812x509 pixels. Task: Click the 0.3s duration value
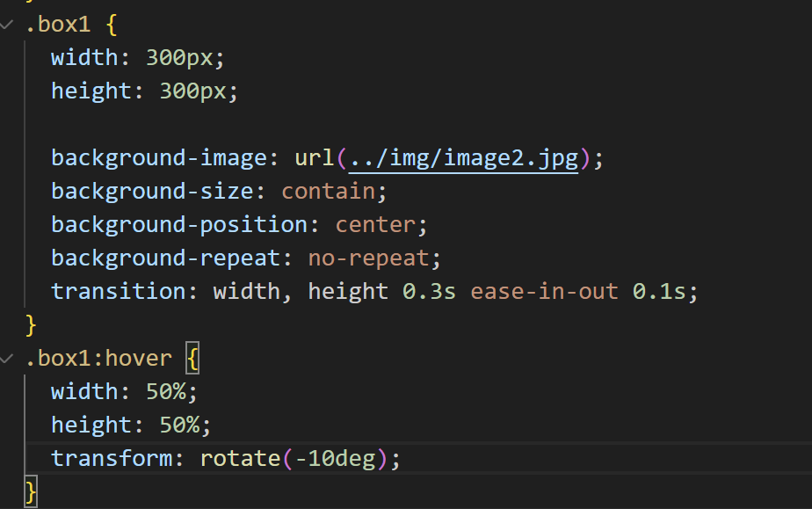430,292
